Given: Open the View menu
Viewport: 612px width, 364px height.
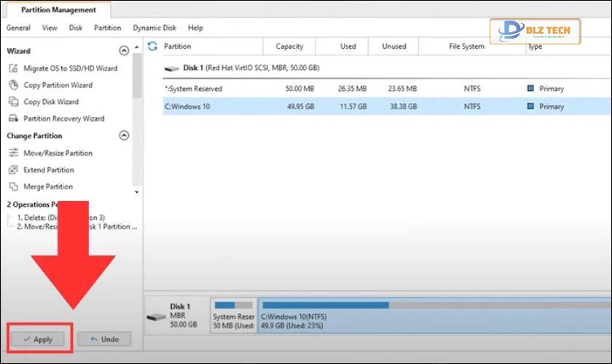Looking at the screenshot, I should (x=50, y=28).
